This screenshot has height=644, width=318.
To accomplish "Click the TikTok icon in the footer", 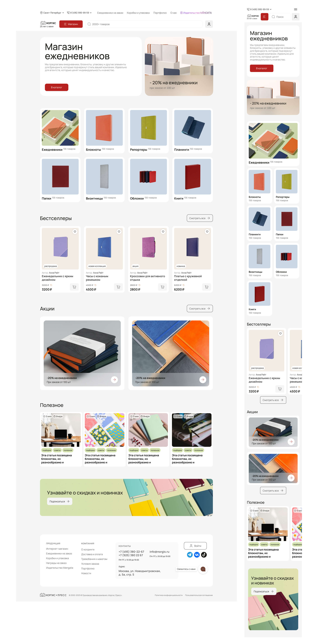I will tap(204, 555).
